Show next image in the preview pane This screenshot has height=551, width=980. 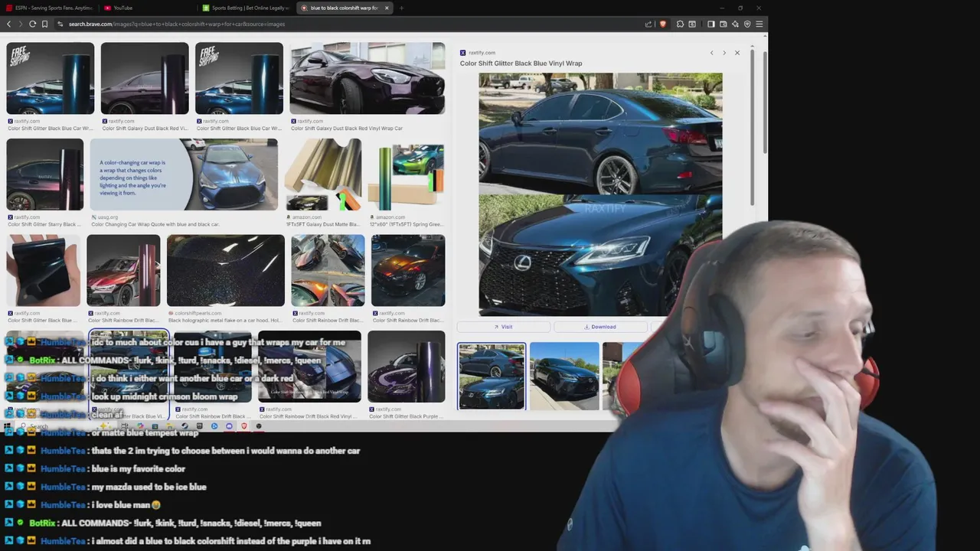724,53
